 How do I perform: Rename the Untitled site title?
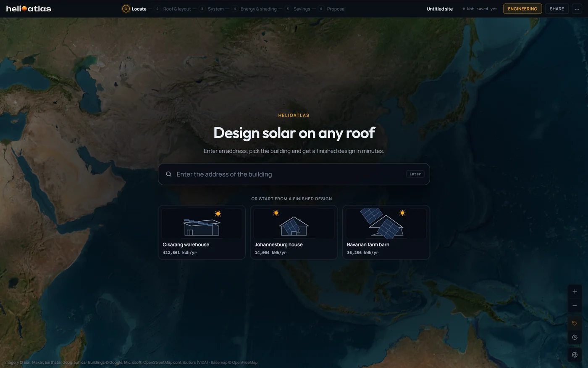[x=440, y=9]
